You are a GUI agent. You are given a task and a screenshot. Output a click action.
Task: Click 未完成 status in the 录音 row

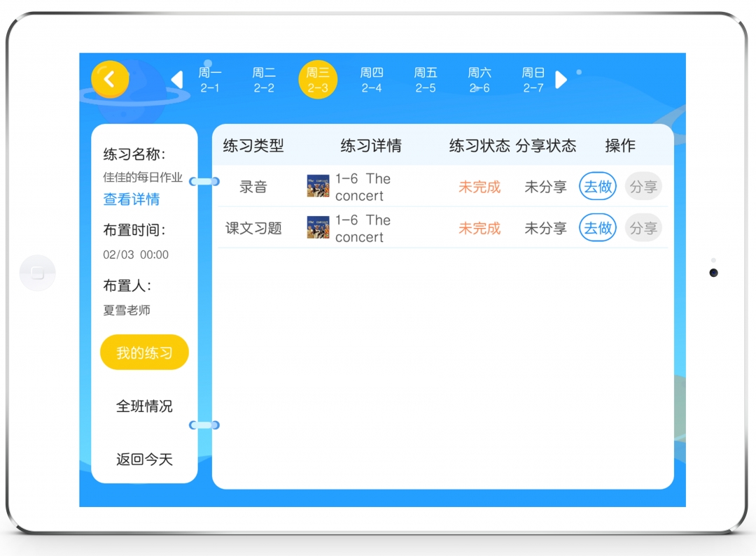[479, 187]
